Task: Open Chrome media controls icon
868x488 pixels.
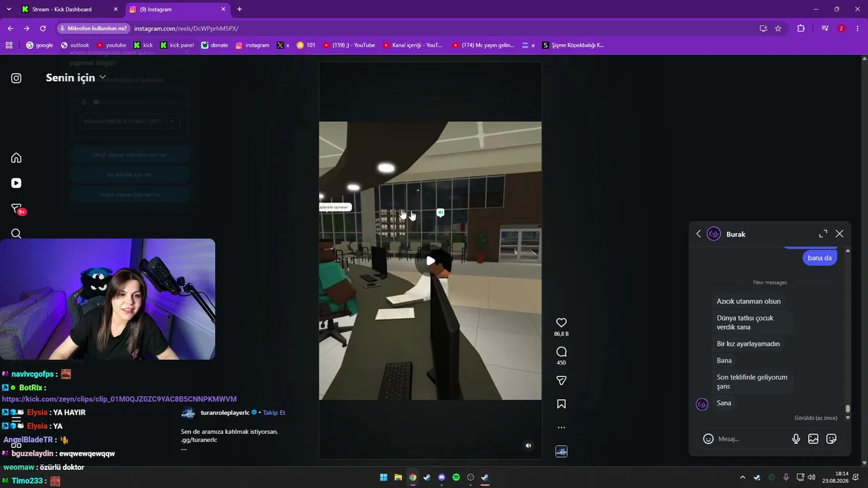Action: pos(825,28)
